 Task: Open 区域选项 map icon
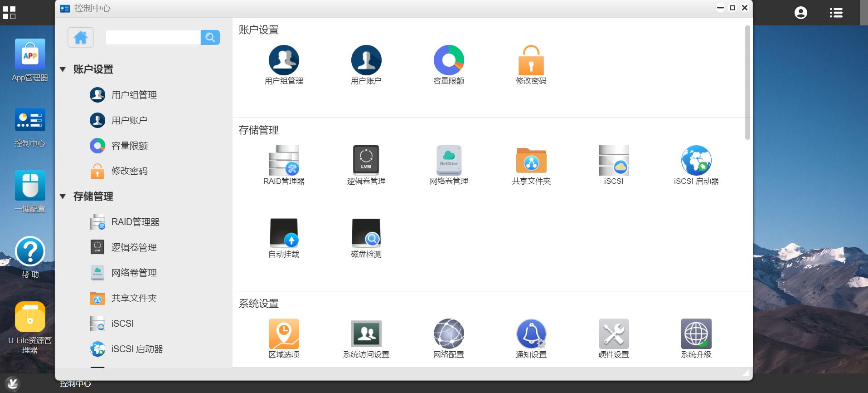pyautogui.click(x=284, y=334)
